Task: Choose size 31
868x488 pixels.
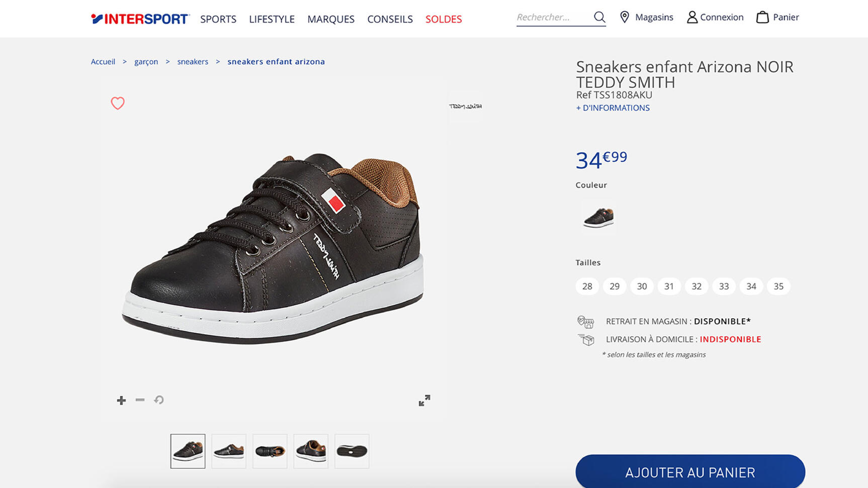Action: coord(669,286)
